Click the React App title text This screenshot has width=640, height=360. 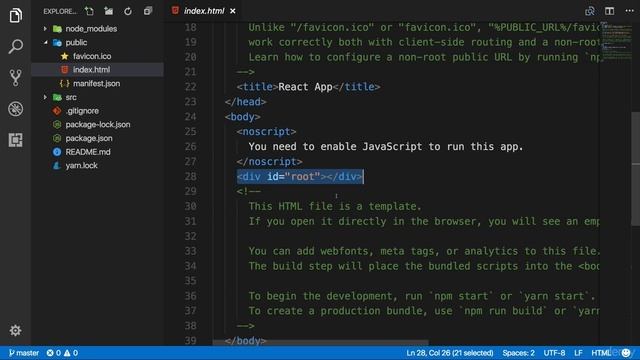(x=305, y=87)
